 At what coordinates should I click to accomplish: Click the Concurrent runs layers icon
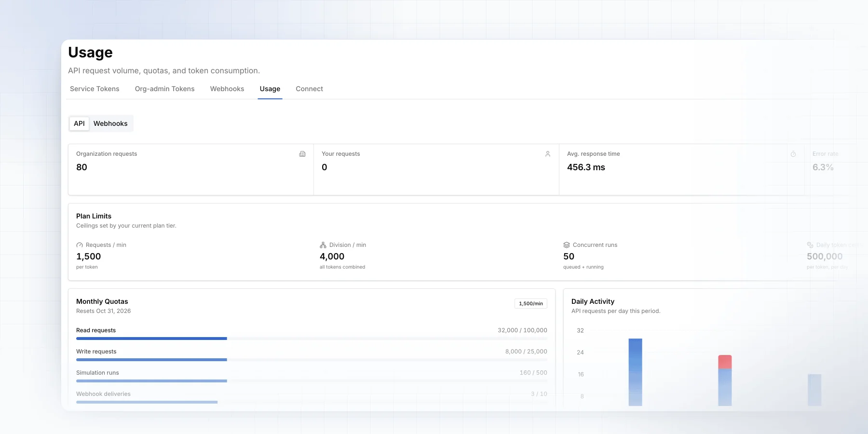coord(567,245)
